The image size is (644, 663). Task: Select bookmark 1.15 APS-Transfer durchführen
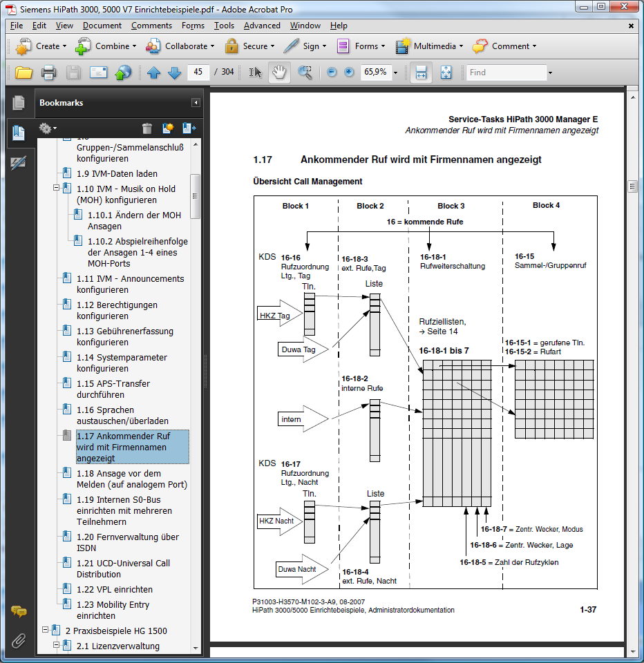(x=113, y=389)
